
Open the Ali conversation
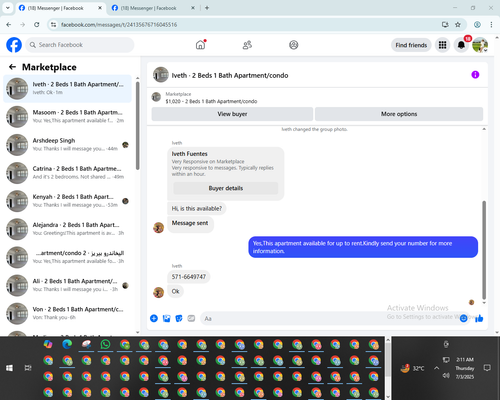point(67,285)
